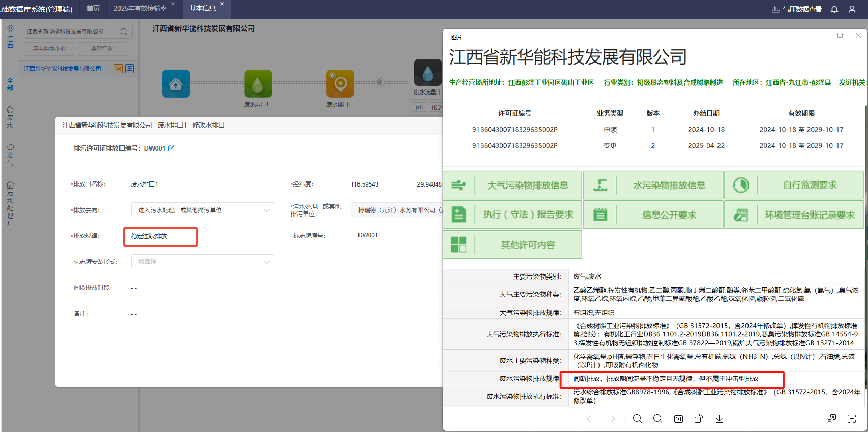Click version link 1 in the permit table
The image size is (868, 432).
coord(653,130)
